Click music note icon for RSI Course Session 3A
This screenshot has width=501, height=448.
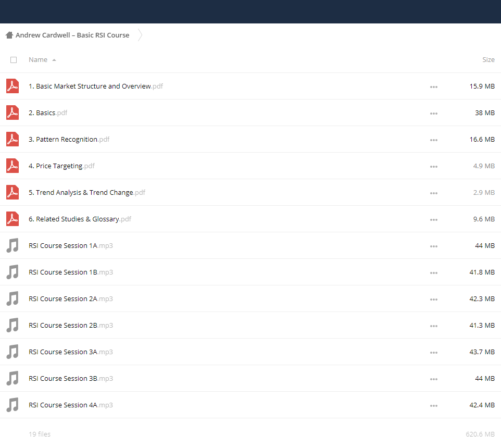pos(12,352)
